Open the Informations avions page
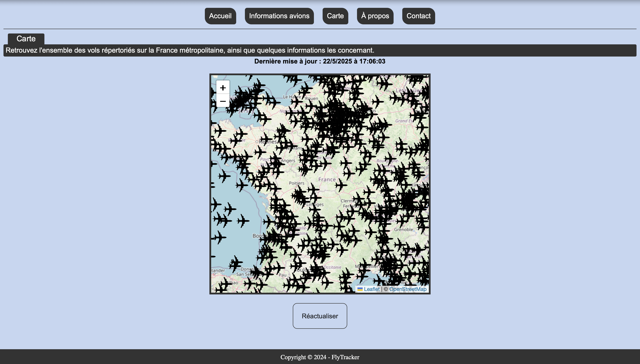The width and height of the screenshot is (640, 364). (279, 16)
